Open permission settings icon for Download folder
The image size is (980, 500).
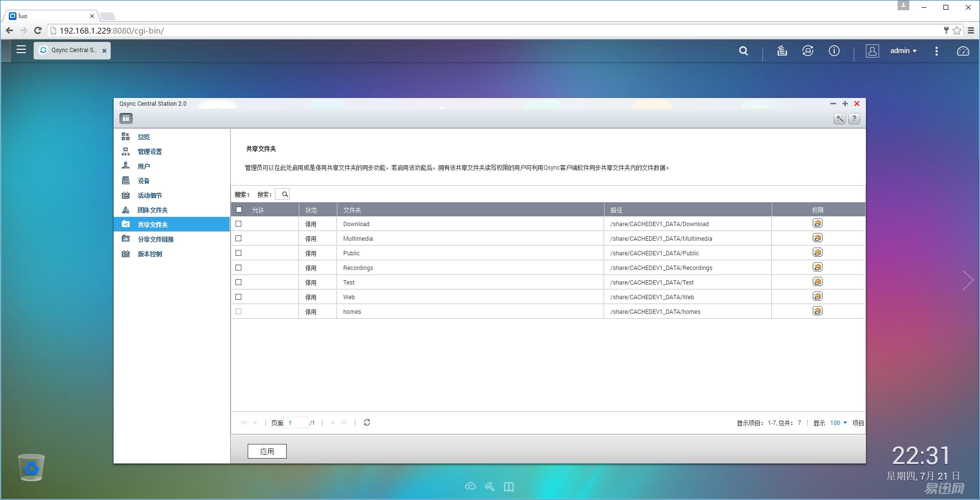(x=818, y=223)
